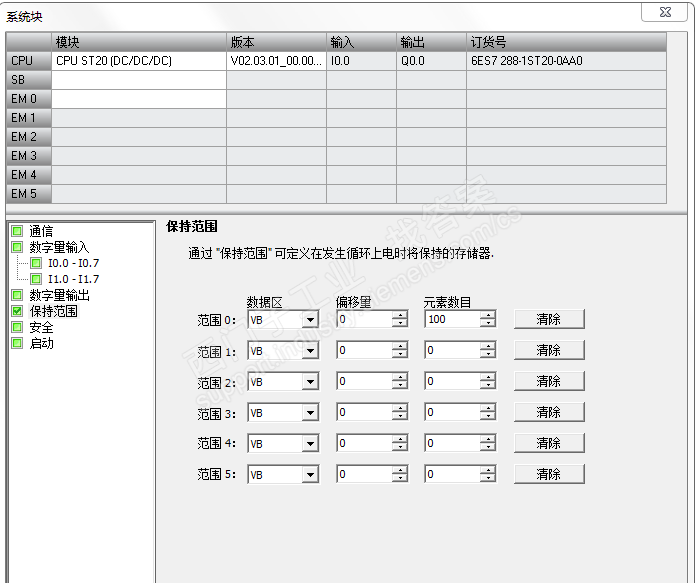Click 范围 0 偏移量 input field
Image resolution: width=698 pixels, height=583 pixels.
364,319
